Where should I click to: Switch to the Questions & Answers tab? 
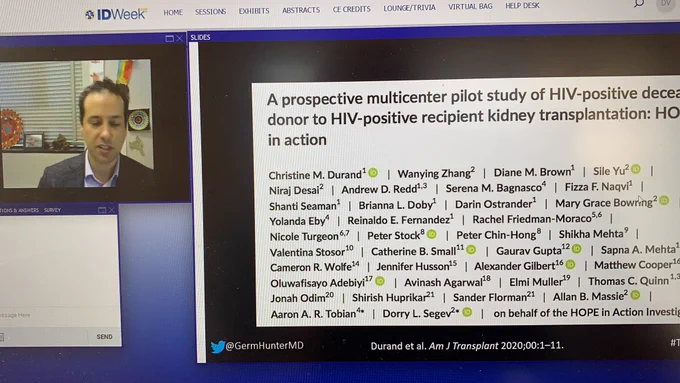point(19,210)
